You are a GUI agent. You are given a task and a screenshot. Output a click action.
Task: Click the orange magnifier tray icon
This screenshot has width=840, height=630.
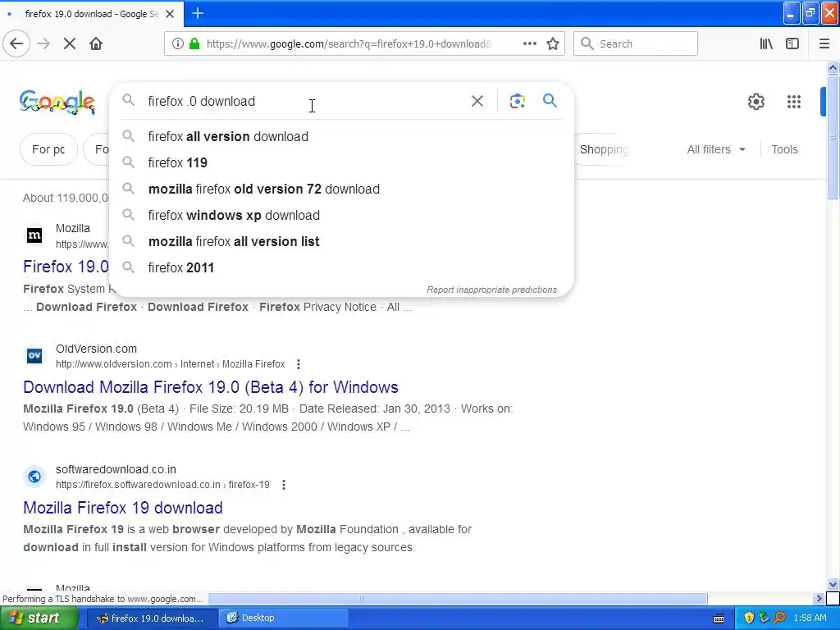tap(779, 619)
